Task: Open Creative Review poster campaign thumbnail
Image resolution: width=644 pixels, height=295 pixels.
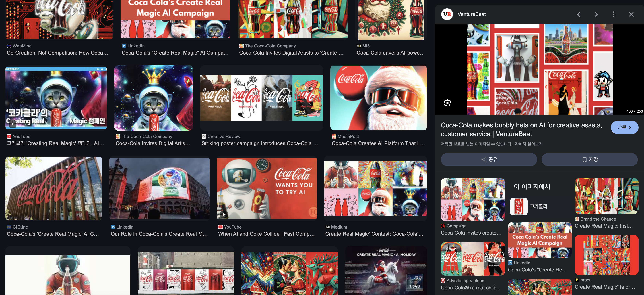Action: point(261,98)
